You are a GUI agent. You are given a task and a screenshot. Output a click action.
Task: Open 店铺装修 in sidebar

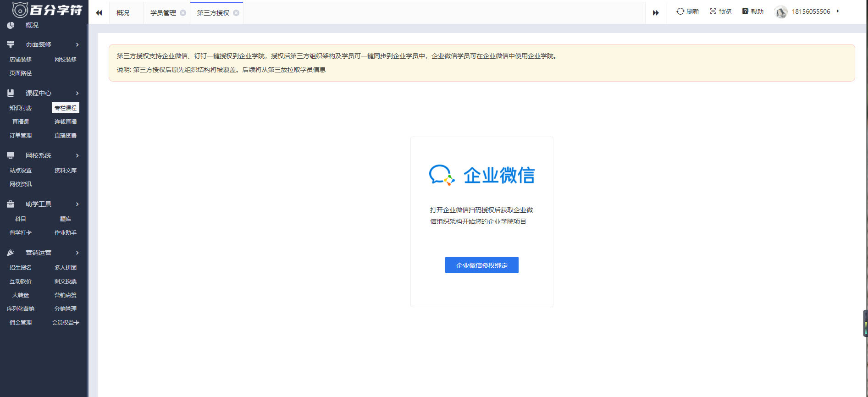[21, 60]
